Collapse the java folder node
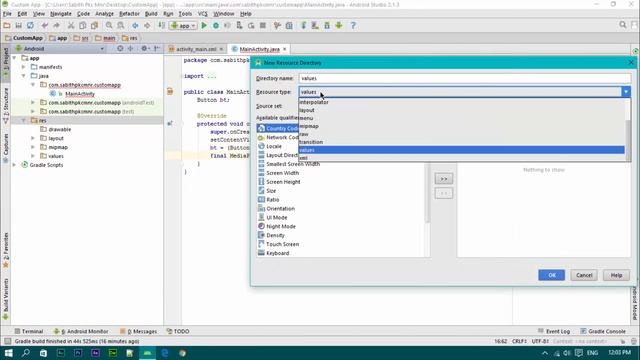The image size is (640, 360). pos(24,76)
